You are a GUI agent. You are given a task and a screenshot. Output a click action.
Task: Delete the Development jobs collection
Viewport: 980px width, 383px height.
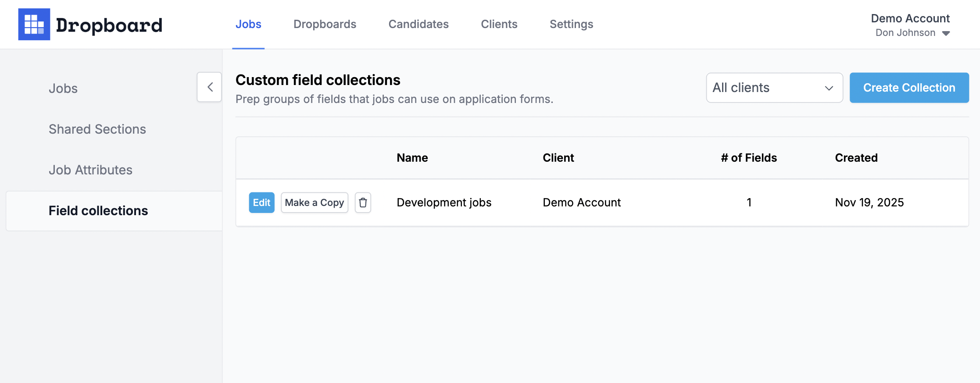point(363,202)
